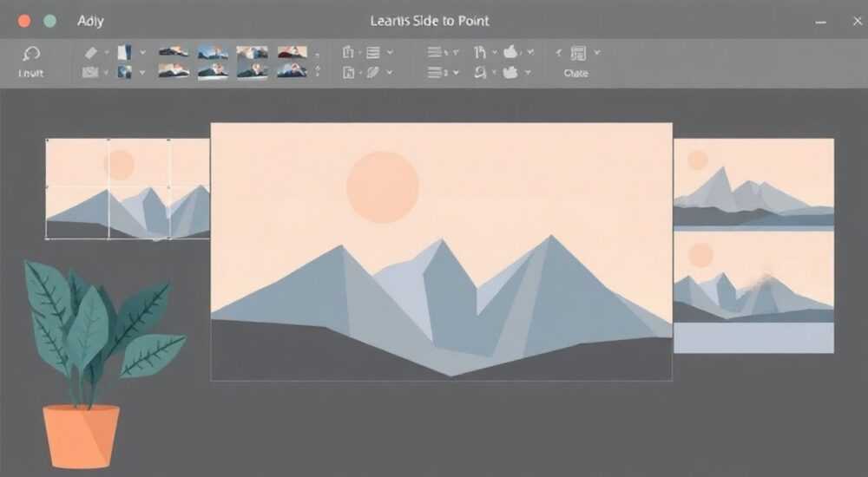Screen dimensions: 868x477
Task: Click the lower apple-shaped icon beside the magnifier
Action: tap(510, 73)
